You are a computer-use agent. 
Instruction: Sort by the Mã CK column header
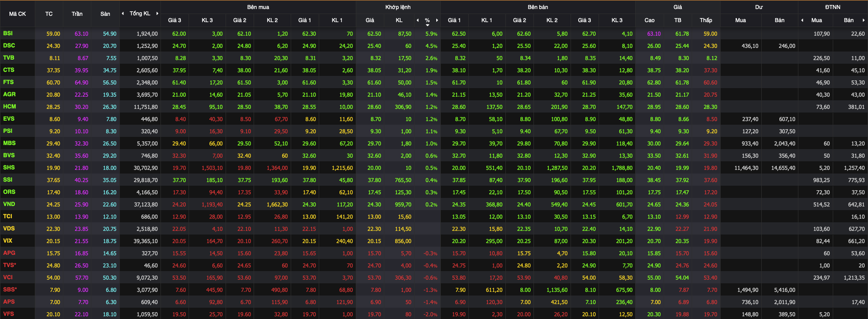tap(18, 14)
